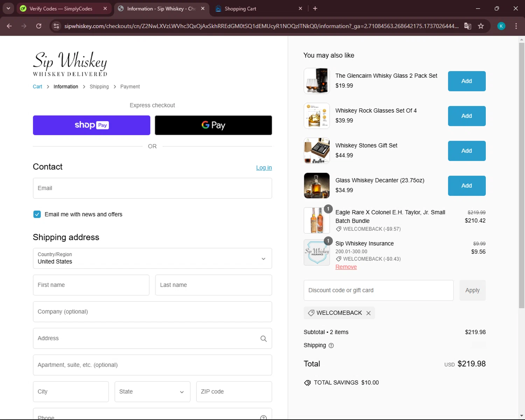Open Chrome three-dot menu

tap(516, 26)
